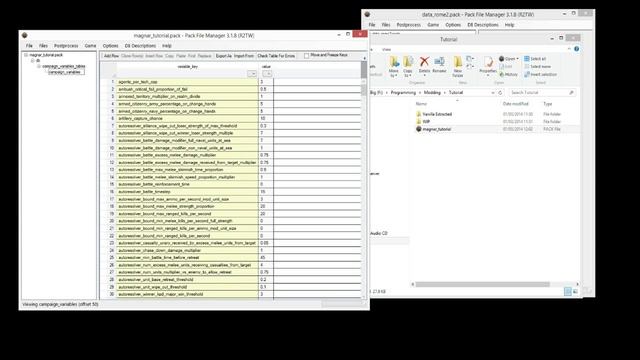Image resolution: width=640 pixels, height=360 pixels.
Task: Open variable_key column filter dropdown
Action: 252,74
